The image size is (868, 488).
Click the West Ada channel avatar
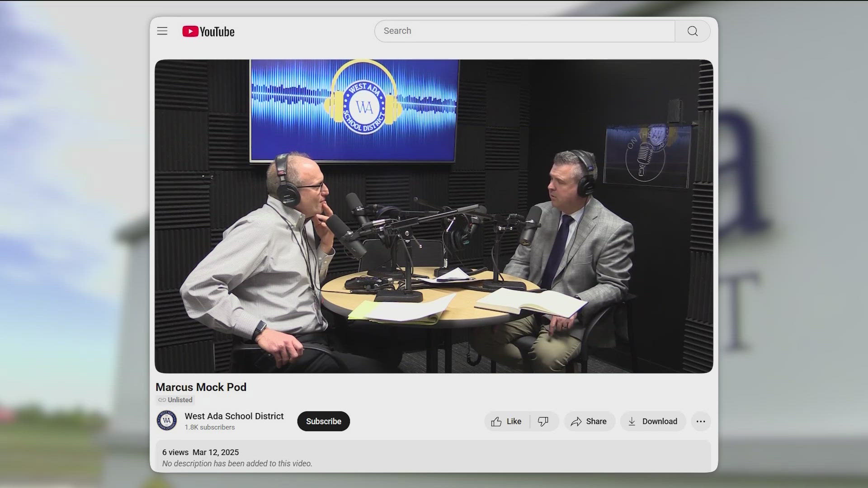click(166, 421)
